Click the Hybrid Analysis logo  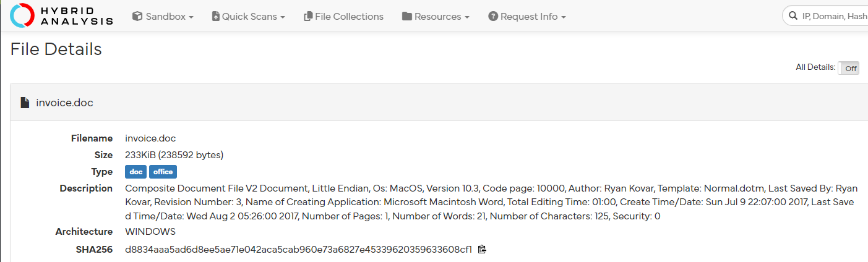pyautogui.click(x=62, y=16)
